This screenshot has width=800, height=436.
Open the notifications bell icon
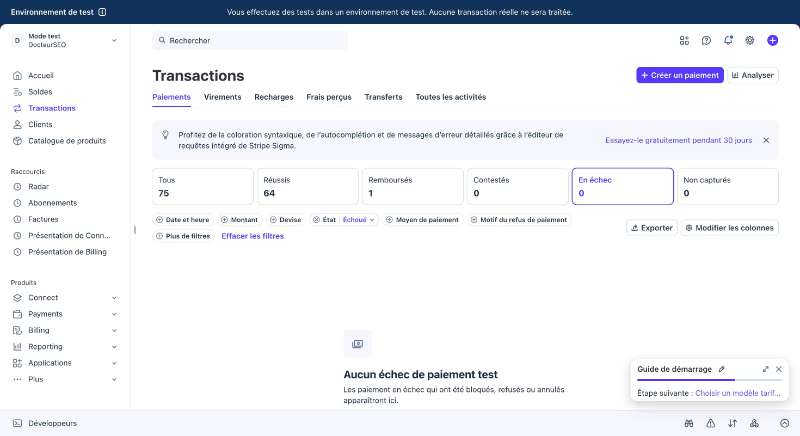click(728, 40)
